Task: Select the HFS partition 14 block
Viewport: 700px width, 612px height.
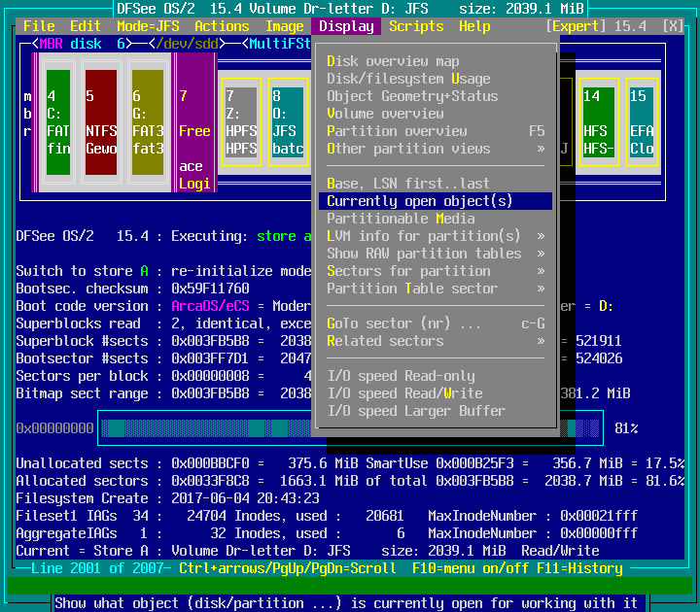Action: click(598, 122)
